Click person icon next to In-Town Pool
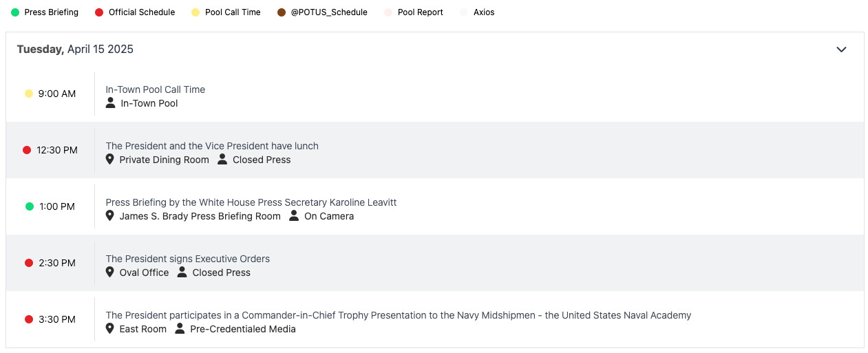Viewport: 868px width, 353px height. [x=110, y=103]
